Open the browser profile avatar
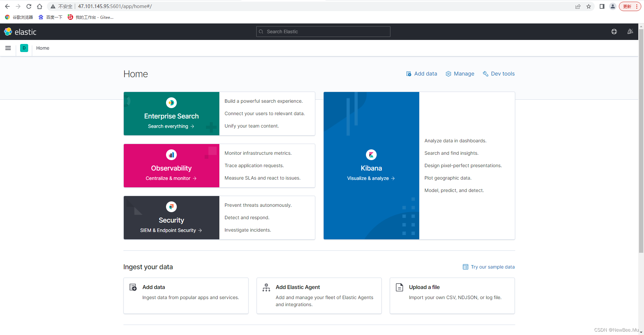The image size is (644, 335). (613, 6)
